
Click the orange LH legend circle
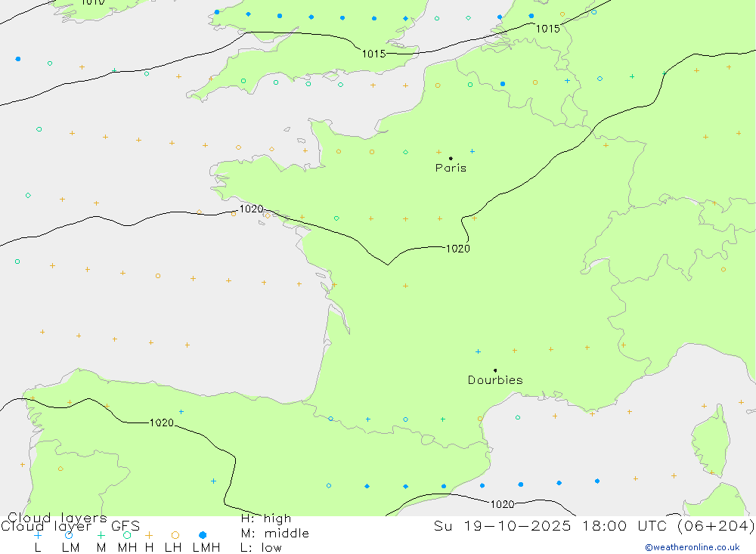click(175, 535)
